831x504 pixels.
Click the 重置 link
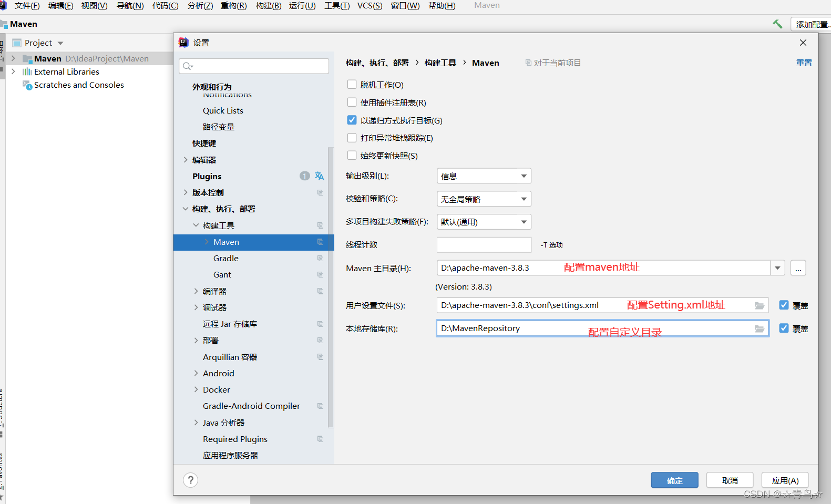tap(804, 63)
